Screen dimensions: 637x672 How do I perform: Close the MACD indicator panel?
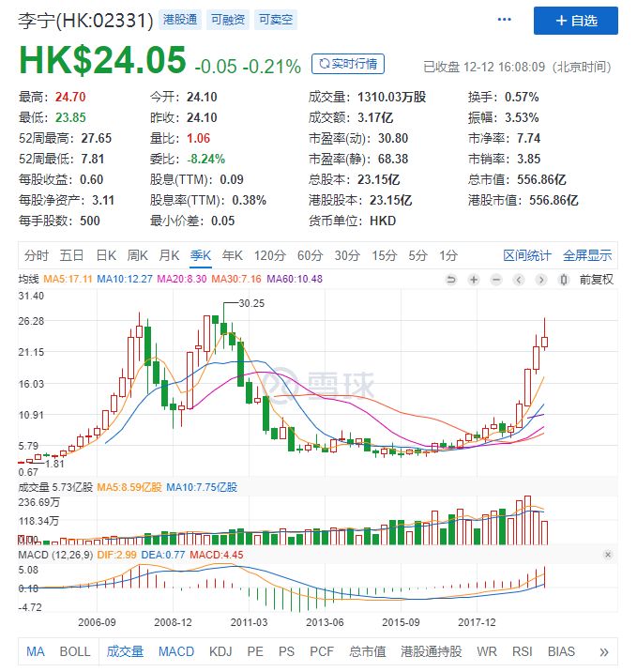(x=607, y=555)
